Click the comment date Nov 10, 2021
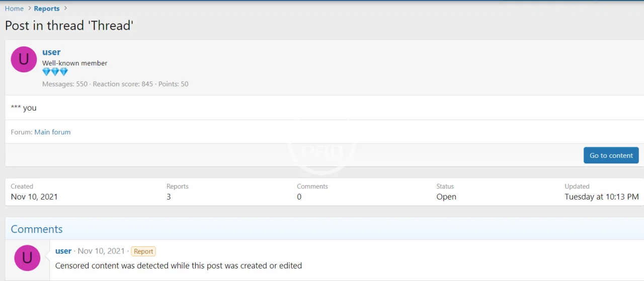Screen dimensions: 644x281 (101, 251)
